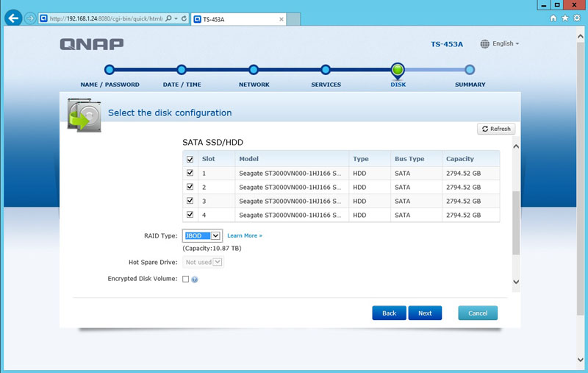588x373 pixels.
Task: Expand the address bar search dropdown arrow
Action: pyautogui.click(x=175, y=18)
